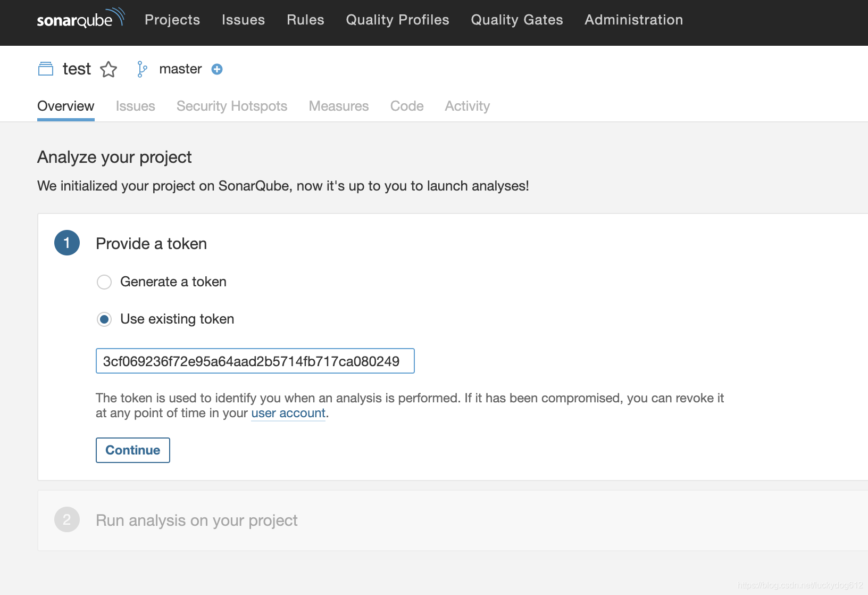
Task: Click the Continue button
Action: coord(133,450)
